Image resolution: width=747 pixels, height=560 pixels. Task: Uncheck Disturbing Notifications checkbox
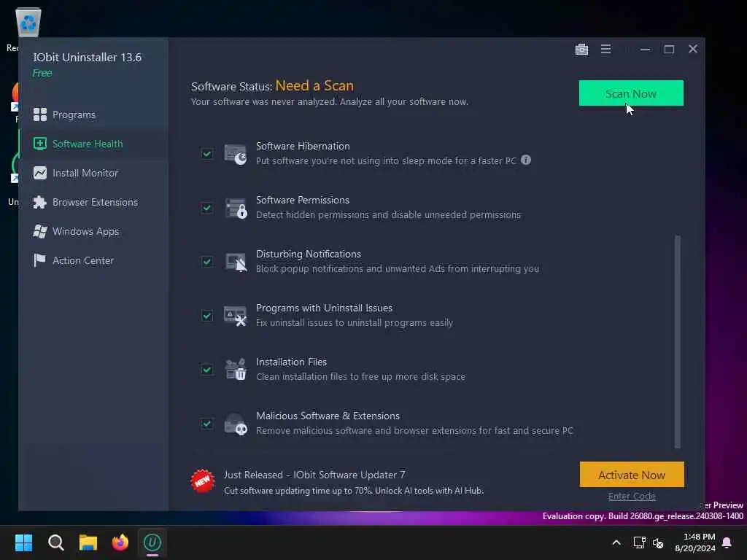click(206, 262)
